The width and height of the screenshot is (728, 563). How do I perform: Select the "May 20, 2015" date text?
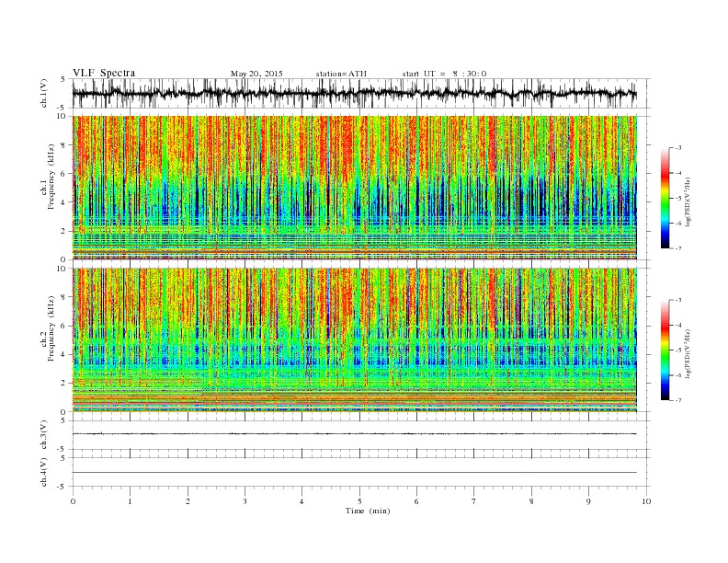(256, 74)
